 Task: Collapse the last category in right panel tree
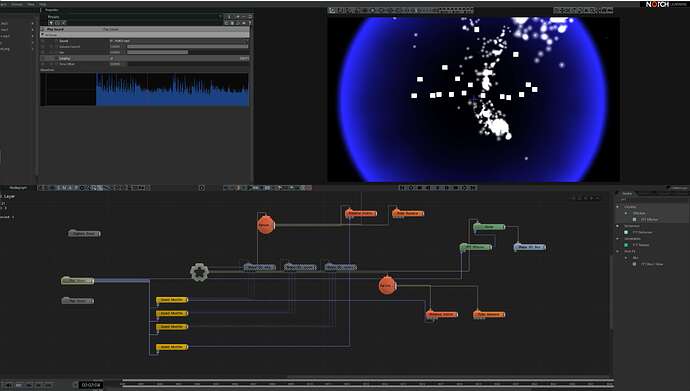(617, 252)
